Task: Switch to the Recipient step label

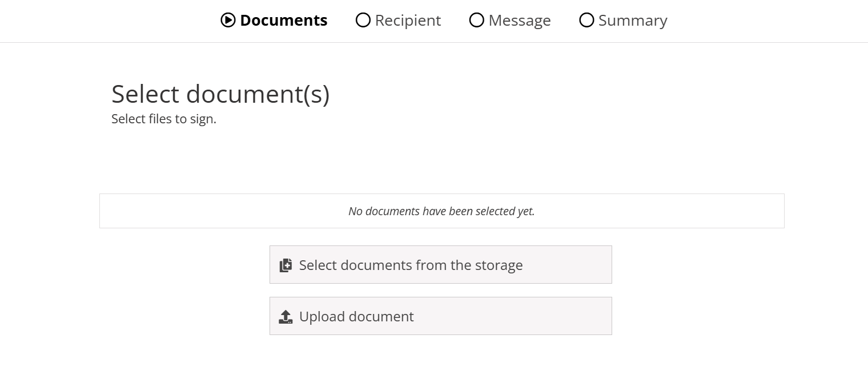Action: click(x=408, y=21)
